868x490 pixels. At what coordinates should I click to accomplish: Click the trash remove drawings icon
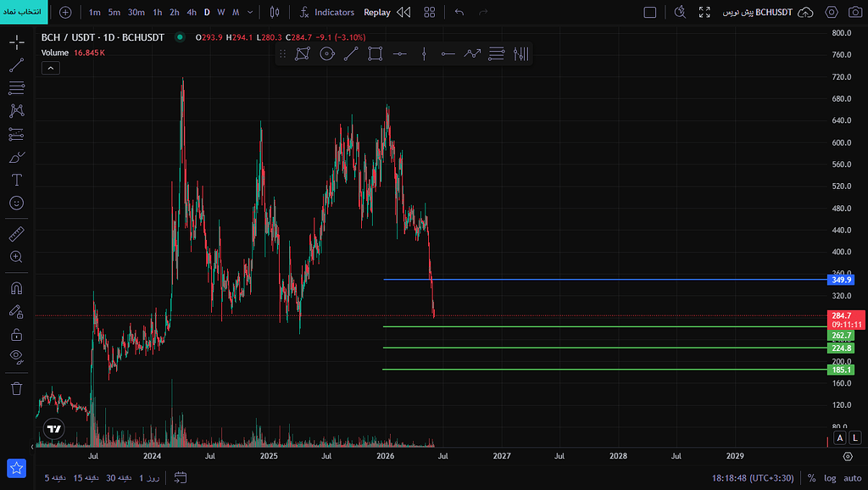pos(17,388)
